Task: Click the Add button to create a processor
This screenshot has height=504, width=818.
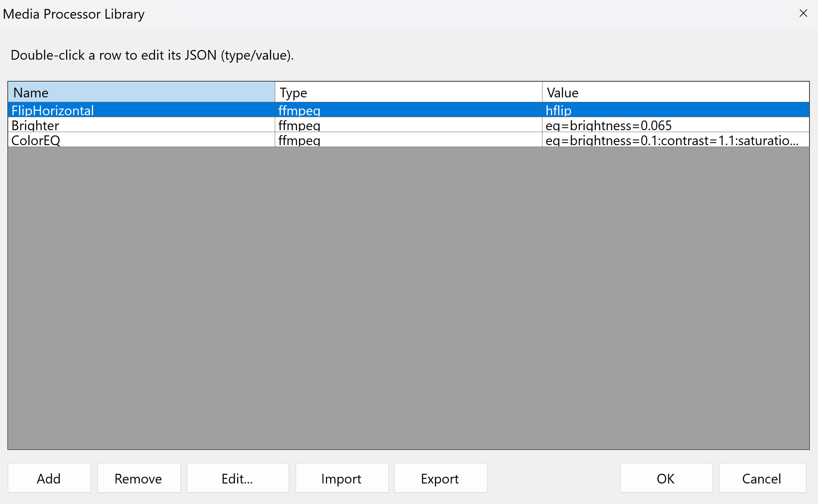Action: 49,478
